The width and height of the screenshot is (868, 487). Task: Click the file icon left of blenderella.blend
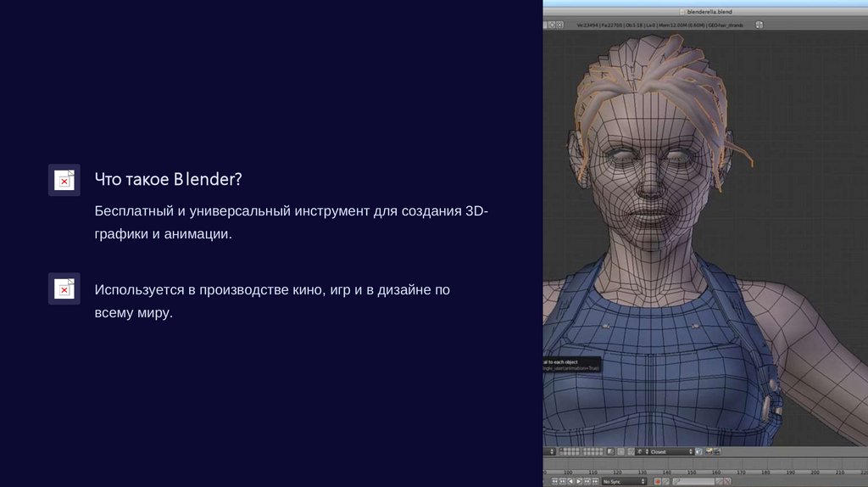tap(682, 12)
